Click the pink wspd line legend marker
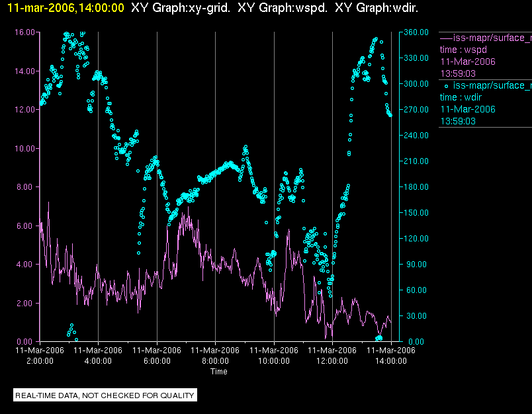This screenshot has width=532, height=414. pos(446,38)
